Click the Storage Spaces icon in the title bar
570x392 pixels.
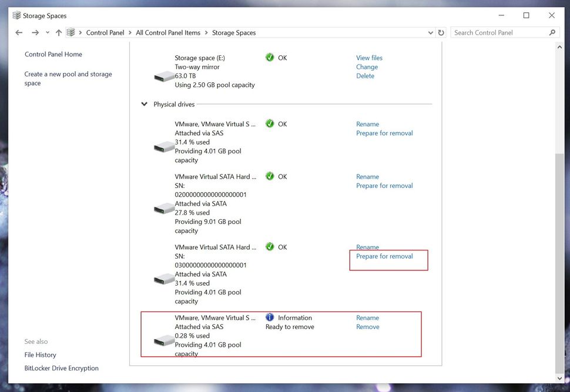pos(17,15)
